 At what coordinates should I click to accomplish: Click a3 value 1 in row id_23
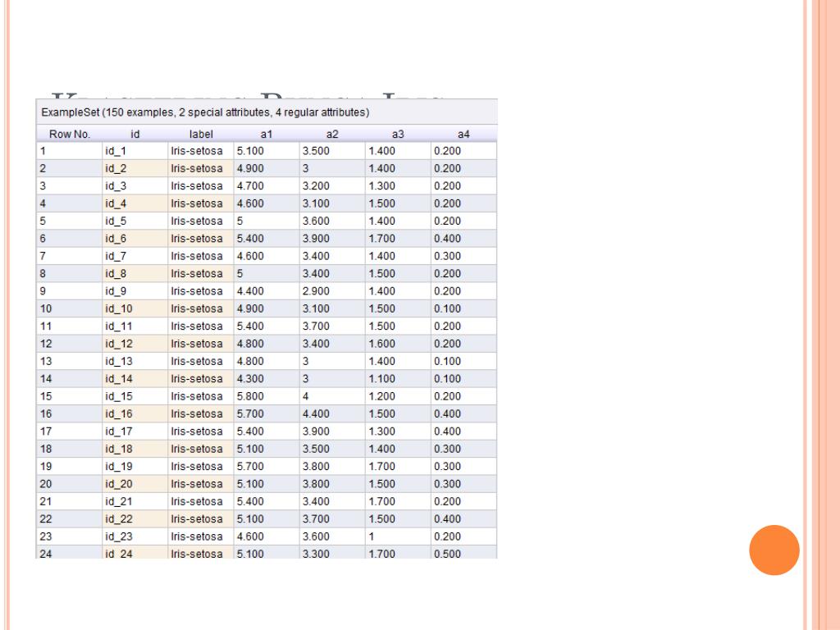pos(398,536)
